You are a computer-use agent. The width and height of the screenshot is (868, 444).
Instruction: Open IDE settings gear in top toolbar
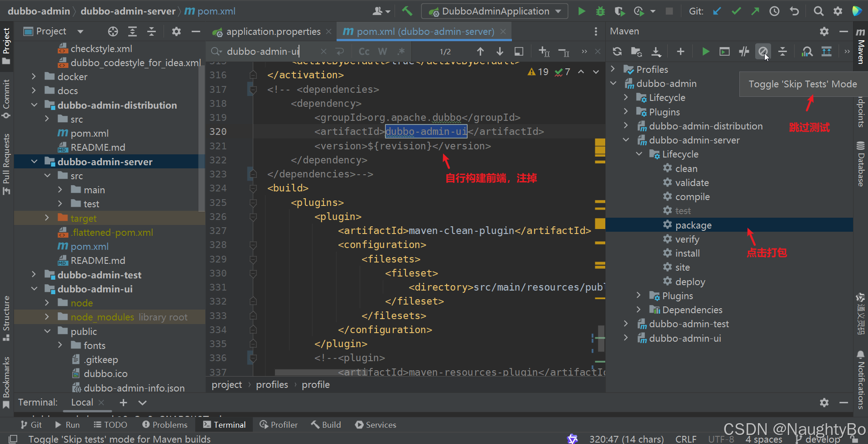pyautogui.click(x=838, y=11)
